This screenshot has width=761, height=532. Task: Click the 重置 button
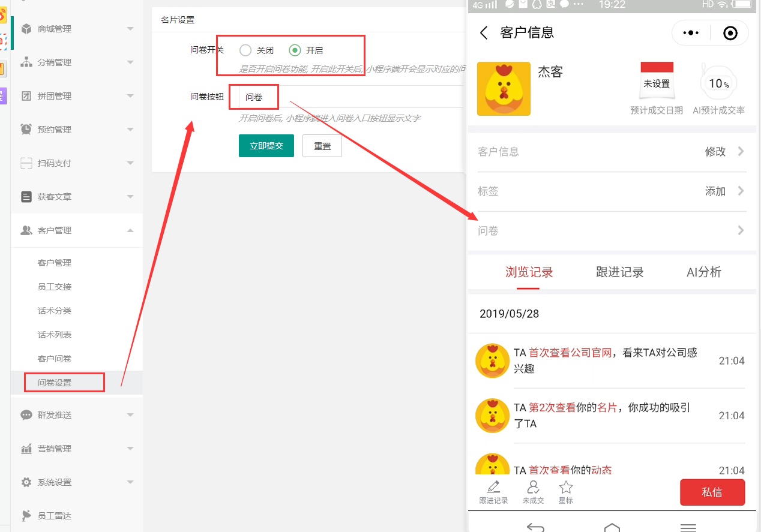pos(322,146)
